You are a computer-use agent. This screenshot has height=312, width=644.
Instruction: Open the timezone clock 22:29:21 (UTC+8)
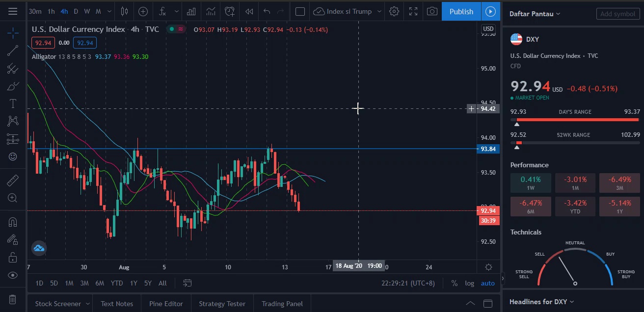(x=408, y=283)
